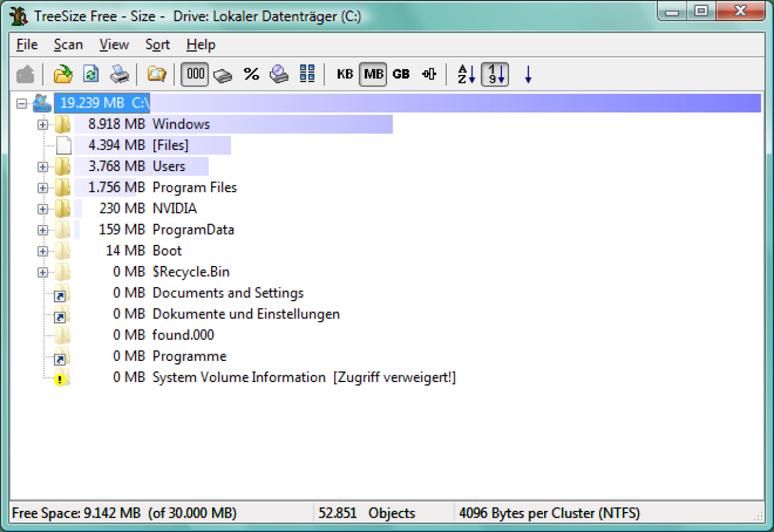Expand the Program Files folder
The height and width of the screenshot is (532, 774).
[42, 188]
